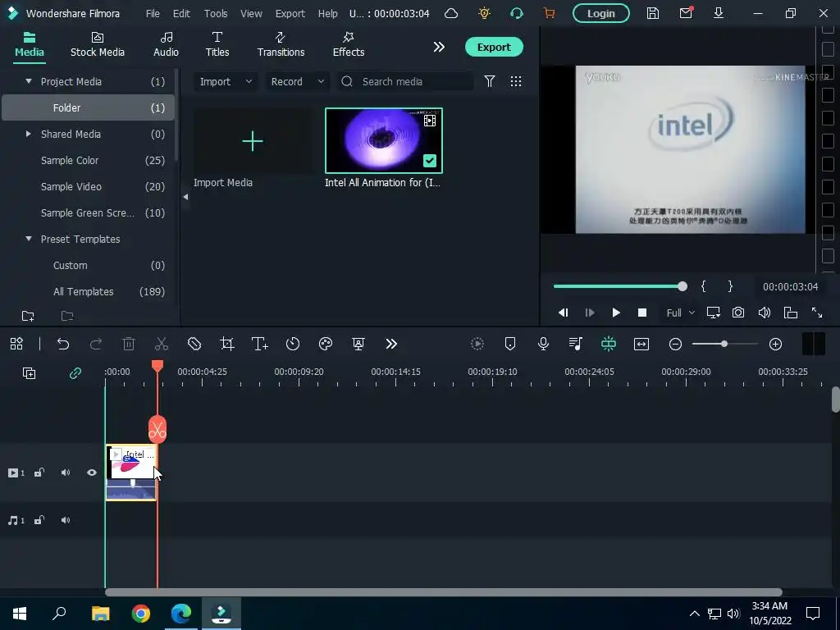Click the green screen chroma icon
The height and width of the screenshot is (630, 840).
coord(358,344)
